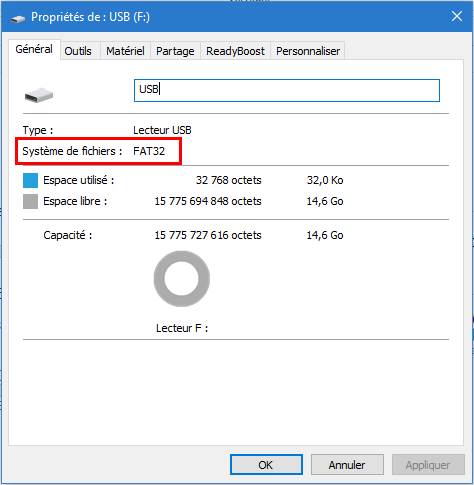Select the Général tab
The width and height of the screenshot is (474, 485).
(34, 49)
